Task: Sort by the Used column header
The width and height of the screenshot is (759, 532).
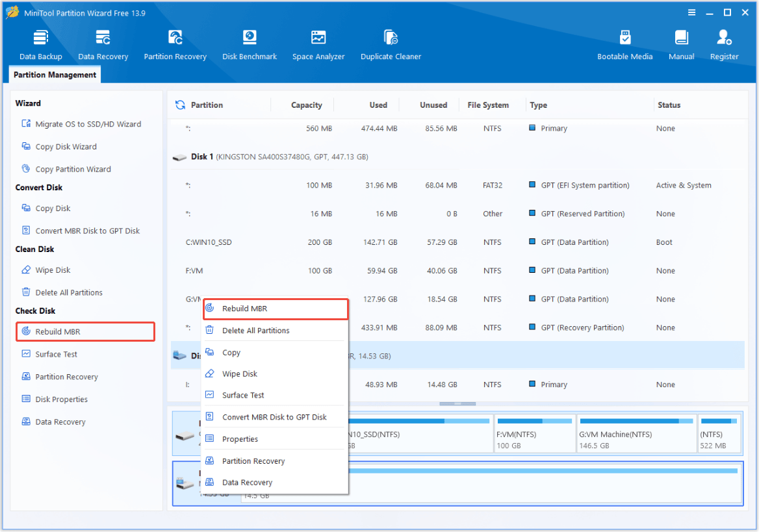Action: [378, 105]
